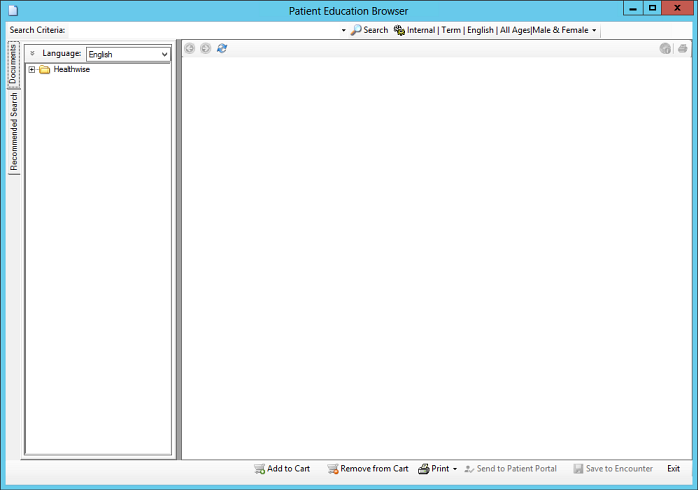The width and height of the screenshot is (698, 490).
Task: Switch to the Documents vertical tab
Action: (x=13, y=65)
